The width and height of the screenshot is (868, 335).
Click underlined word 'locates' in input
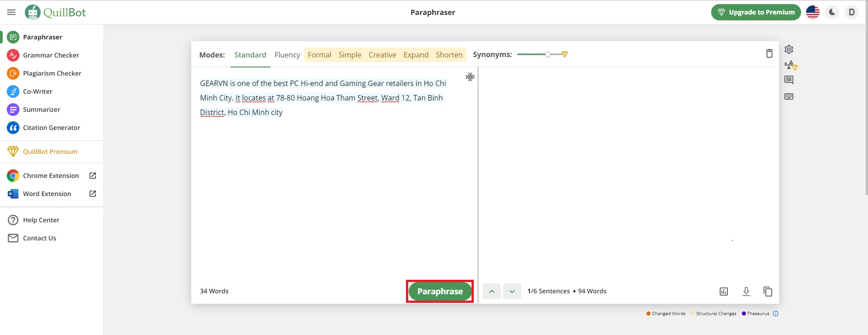point(254,98)
